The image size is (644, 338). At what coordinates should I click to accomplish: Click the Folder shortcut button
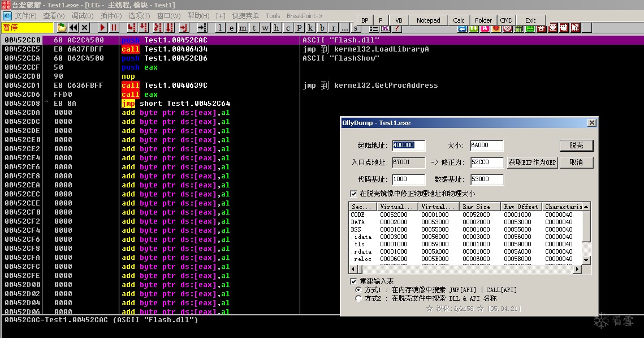(483, 20)
